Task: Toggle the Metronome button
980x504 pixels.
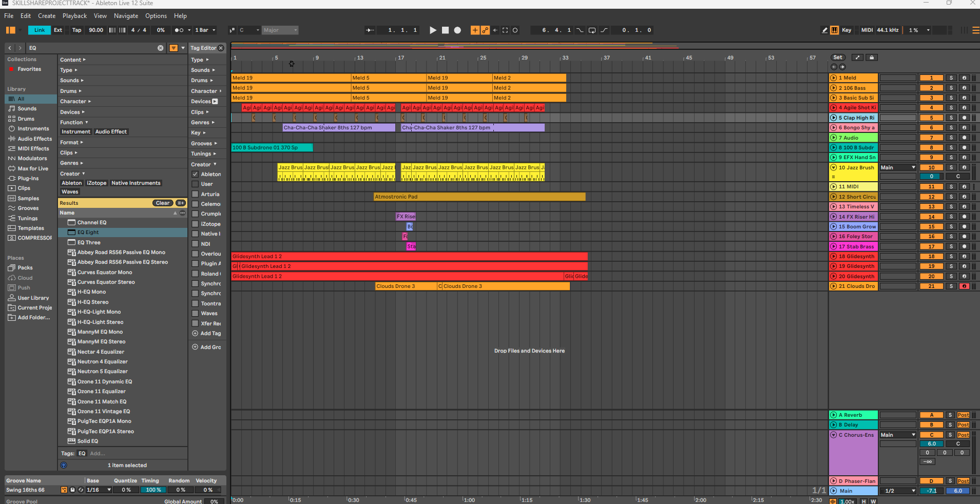Action: pos(181,30)
